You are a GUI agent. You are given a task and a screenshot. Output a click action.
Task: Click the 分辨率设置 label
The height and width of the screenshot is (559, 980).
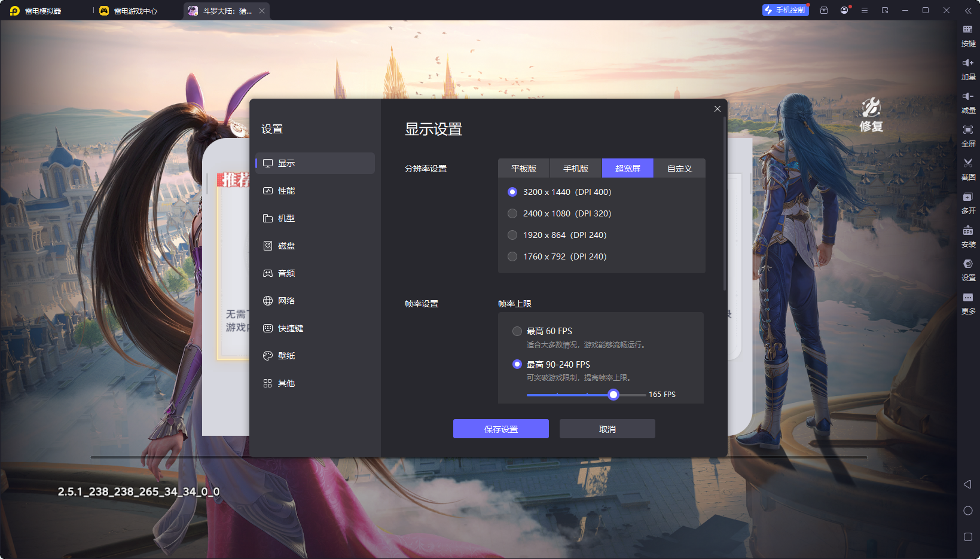click(x=426, y=169)
